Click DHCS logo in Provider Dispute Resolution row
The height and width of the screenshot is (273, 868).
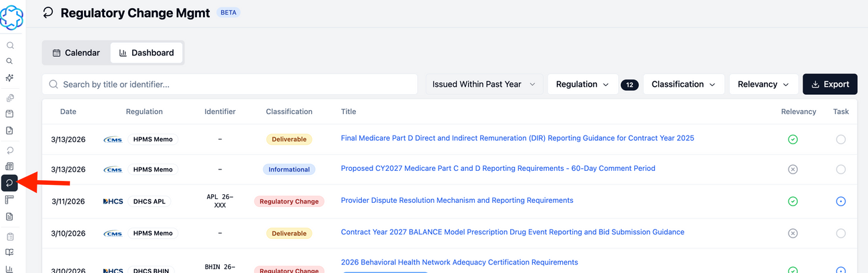[x=113, y=201]
